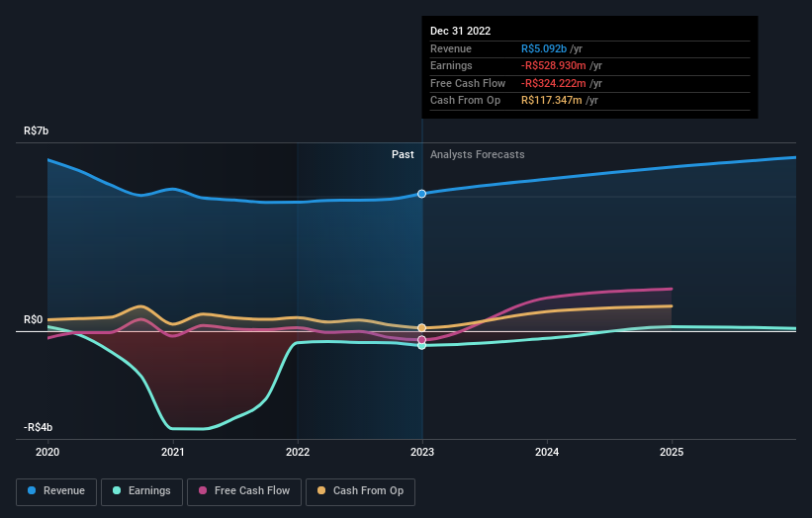Click the Revenue data point marker at 2023
Image resolution: width=812 pixels, height=518 pixels.
(422, 194)
